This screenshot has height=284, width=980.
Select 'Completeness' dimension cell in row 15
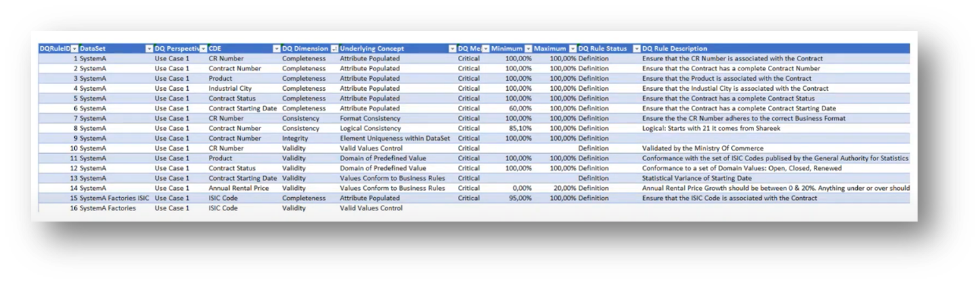pos(303,198)
